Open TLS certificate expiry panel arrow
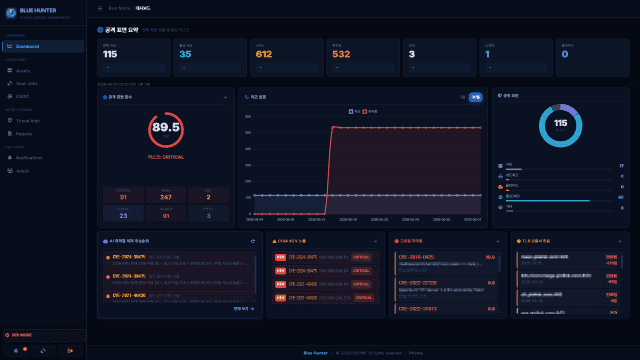The image size is (640, 360). coord(620,241)
